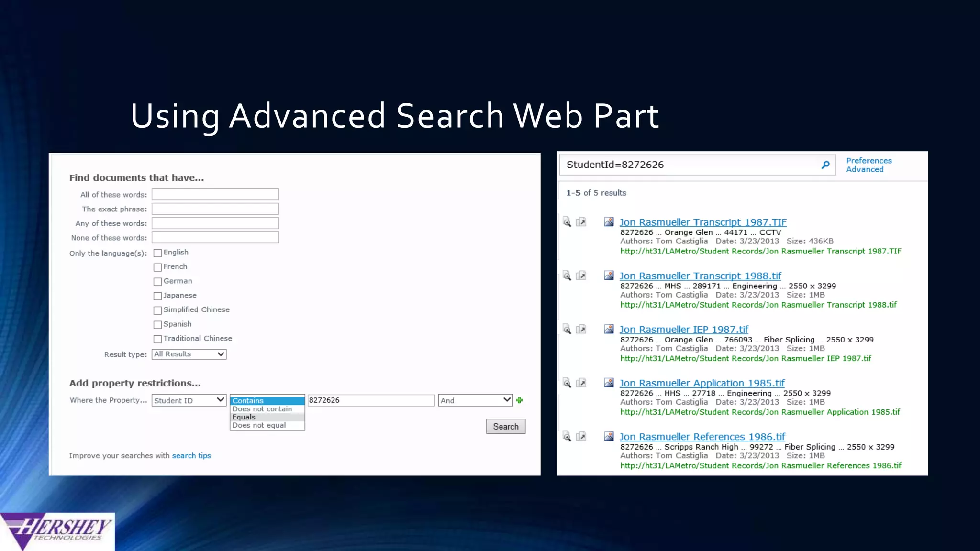Open the Student ID property dropdown
The height and width of the screenshot is (551, 980).
coord(189,400)
